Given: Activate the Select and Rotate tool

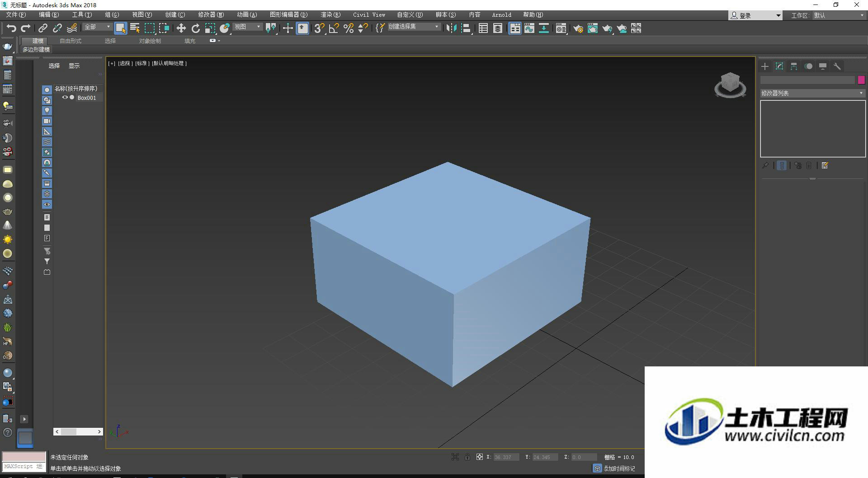Looking at the screenshot, I should pyautogui.click(x=196, y=28).
